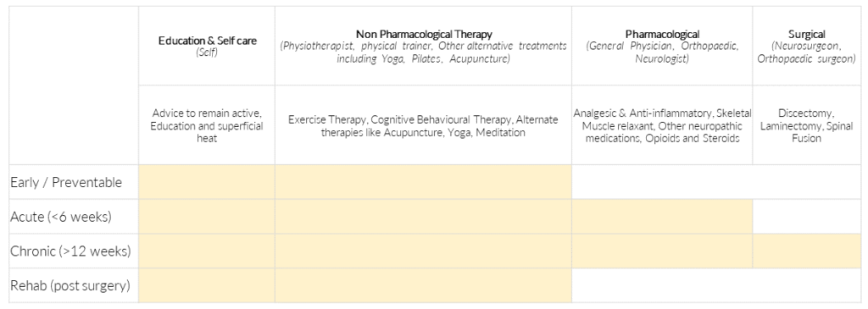Click the Early / Preventable row label
This screenshot has height=309, width=868.
click(x=66, y=182)
